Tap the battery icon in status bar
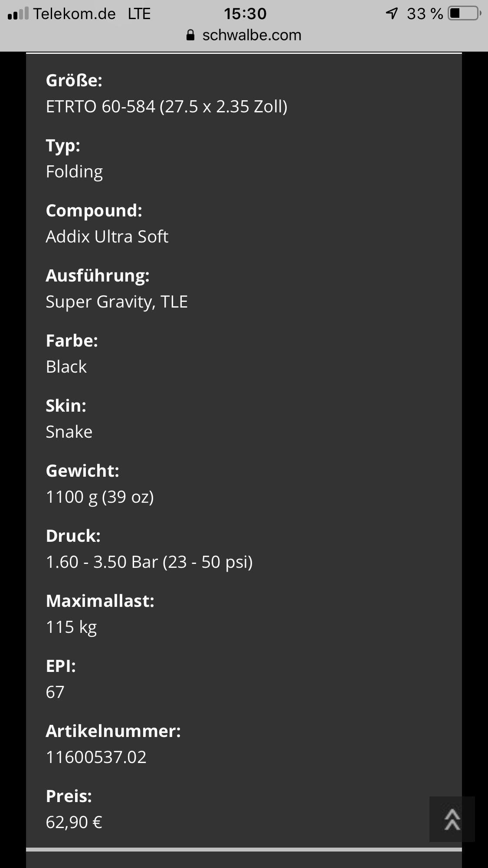This screenshot has height=868, width=488. click(x=465, y=14)
